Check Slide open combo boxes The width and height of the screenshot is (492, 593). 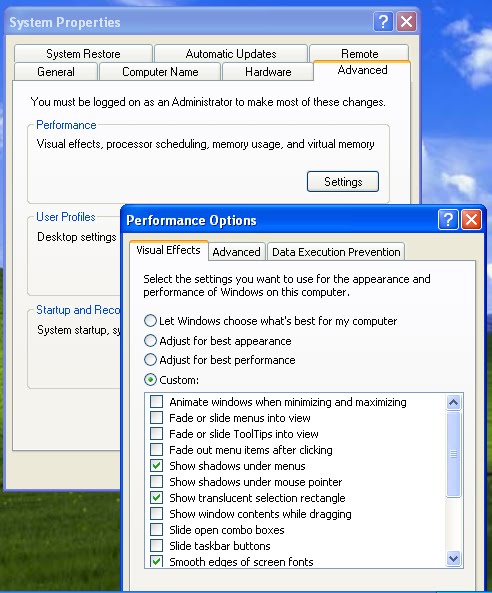click(x=156, y=529)
